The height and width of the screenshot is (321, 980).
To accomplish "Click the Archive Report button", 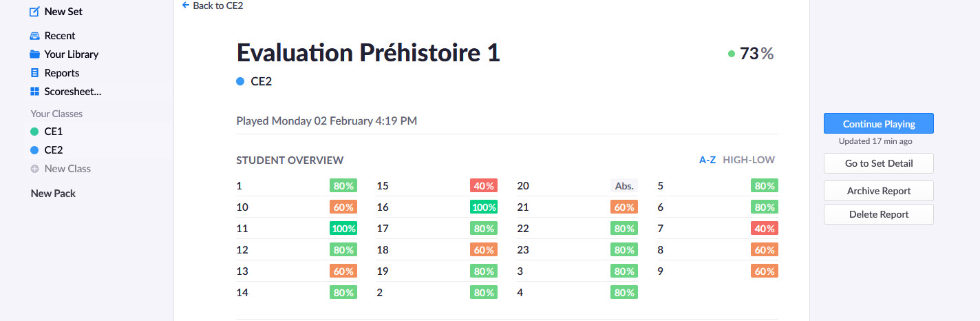I will click(x=878, y=191).
